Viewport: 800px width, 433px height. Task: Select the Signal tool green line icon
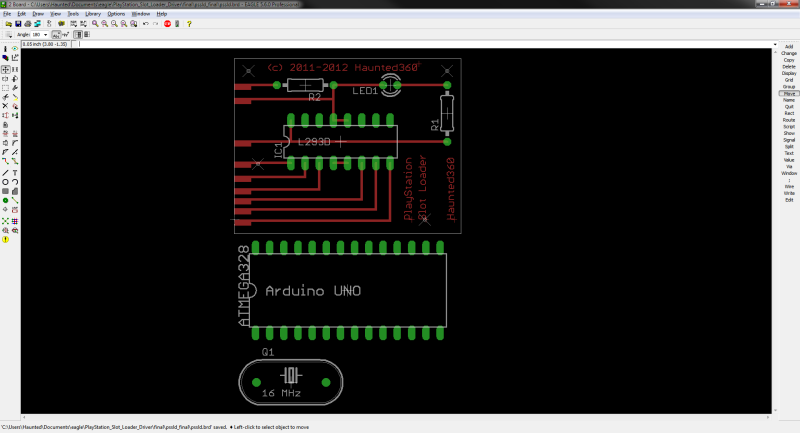point(15,200)
